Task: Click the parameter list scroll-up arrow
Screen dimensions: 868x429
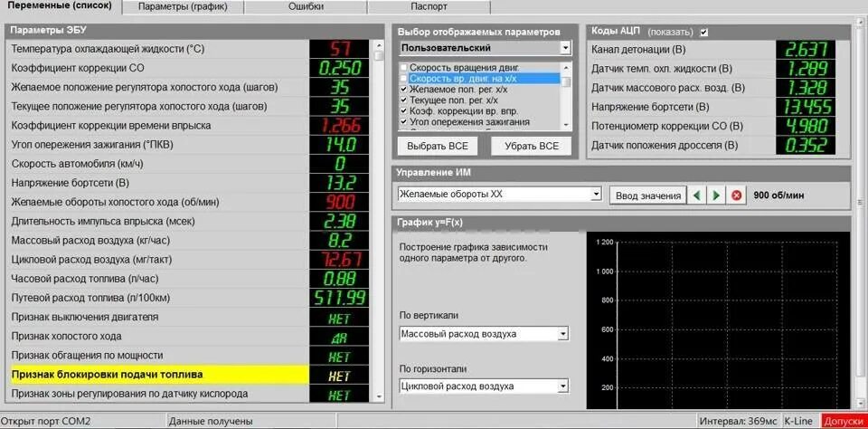Action: click(x=379, y=45)
